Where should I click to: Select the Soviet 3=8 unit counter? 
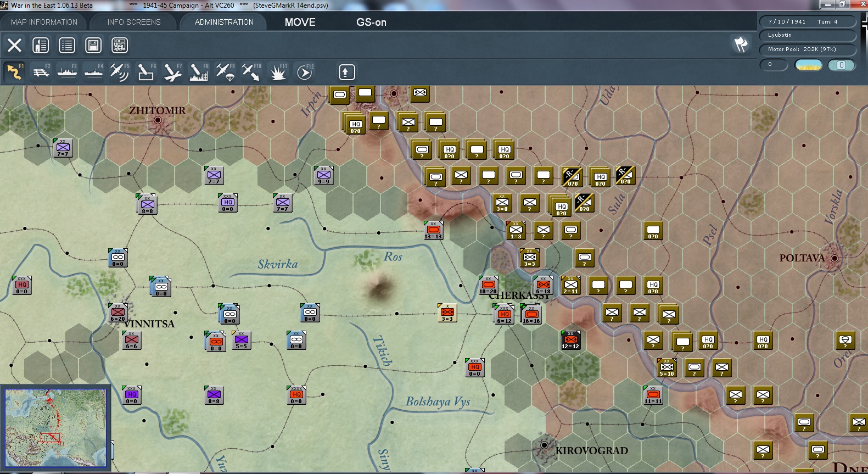[x=502, y=203]
